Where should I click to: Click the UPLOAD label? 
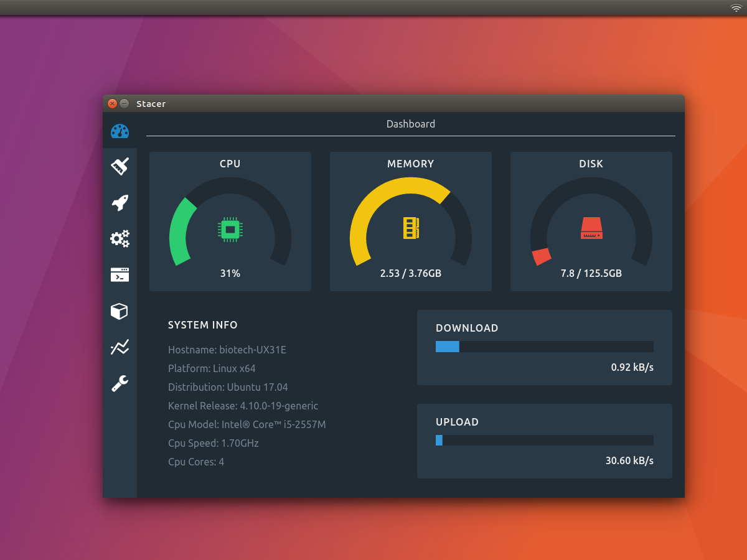point(457,422)
